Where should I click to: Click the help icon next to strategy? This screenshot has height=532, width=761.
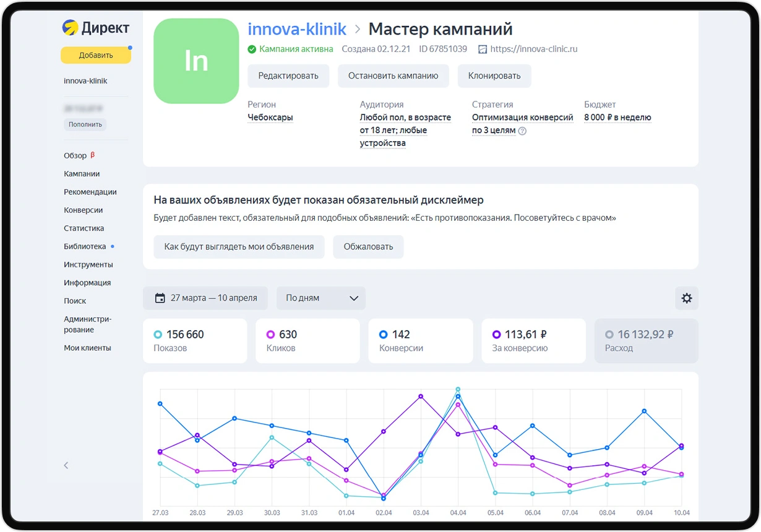(522, 131)
